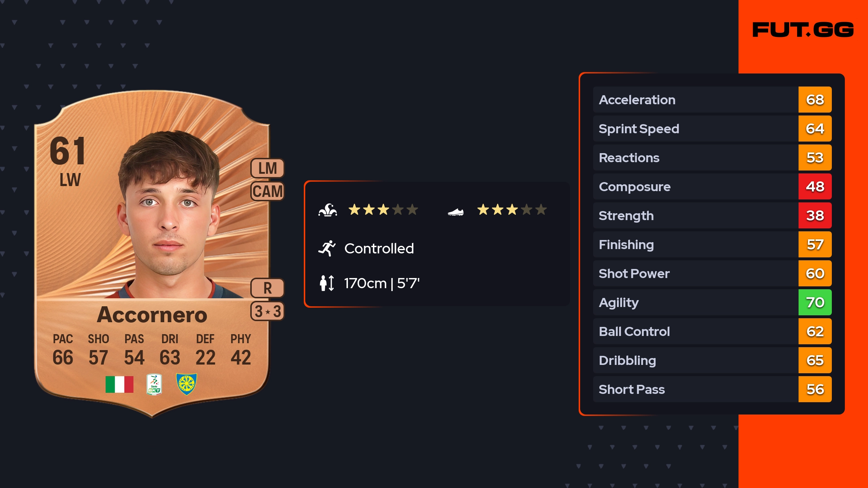
Task: Click the R preferred foot badge
Action: (x=268, y=288)
